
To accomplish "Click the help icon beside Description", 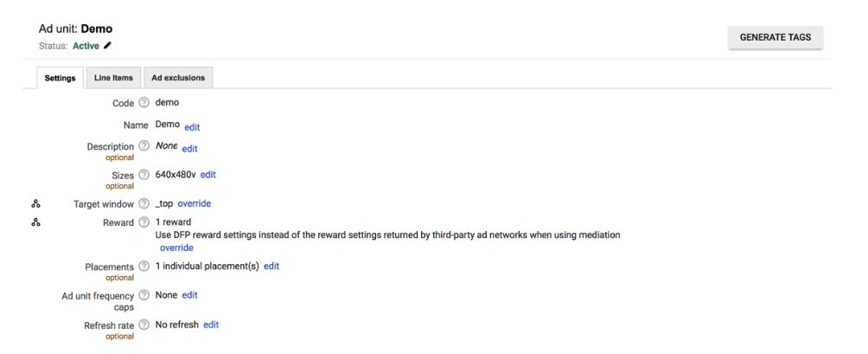I will tap(144, 146).
